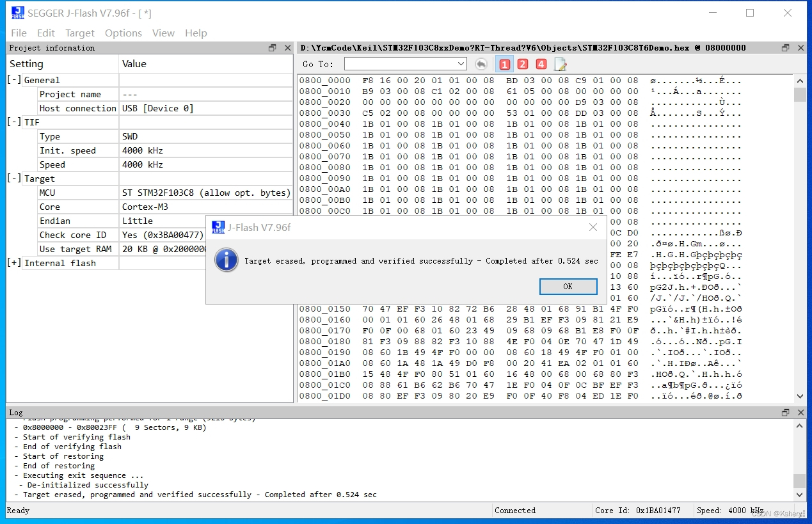
Task: Click OK in the J-Flash dialog
Action: pos(568,286)
